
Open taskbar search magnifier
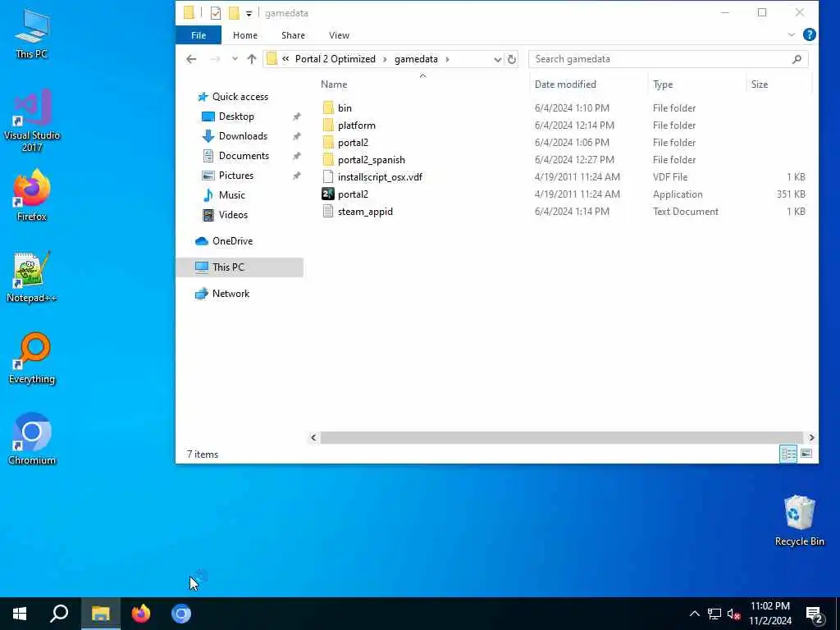pyautogui.click(x=59, y=614)
